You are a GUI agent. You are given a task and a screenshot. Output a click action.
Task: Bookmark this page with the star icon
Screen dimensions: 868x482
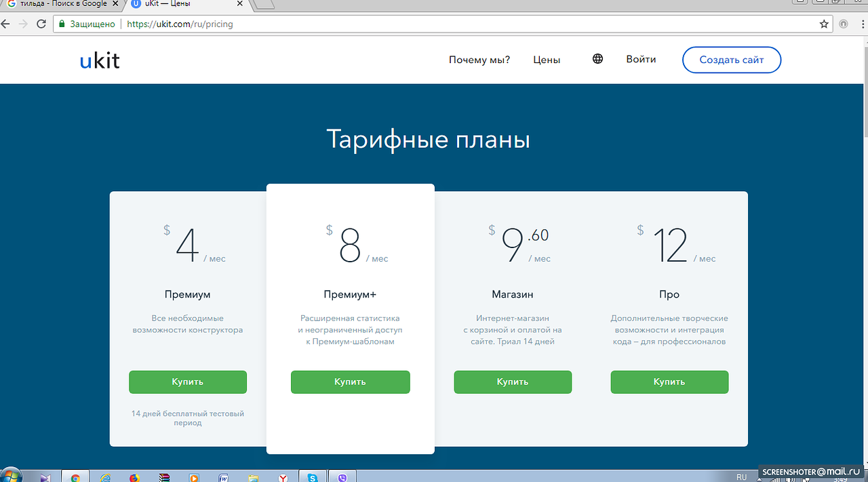point(824,24)
